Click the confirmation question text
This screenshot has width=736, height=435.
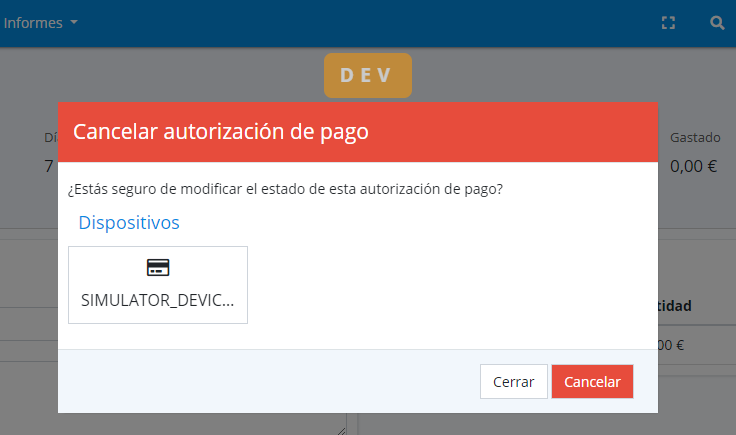pos(285,189)
